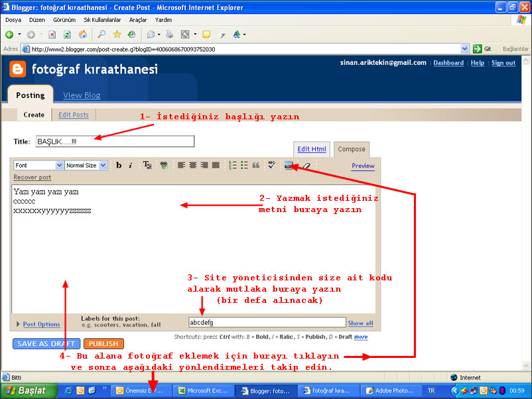Click the SAVE AS DRAFT button
Screen dimensions: 532x399
click(46, 344)
